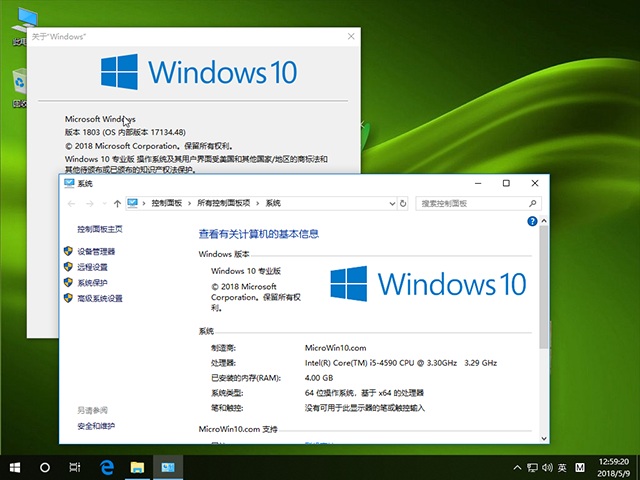Open System protection link in sidebar

coord(92,282)
